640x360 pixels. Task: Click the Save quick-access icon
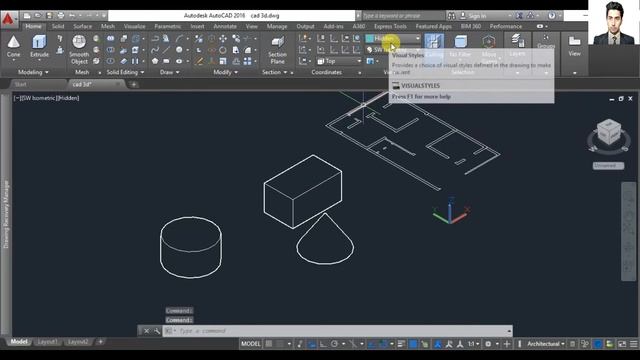click(x=49, y=16)
